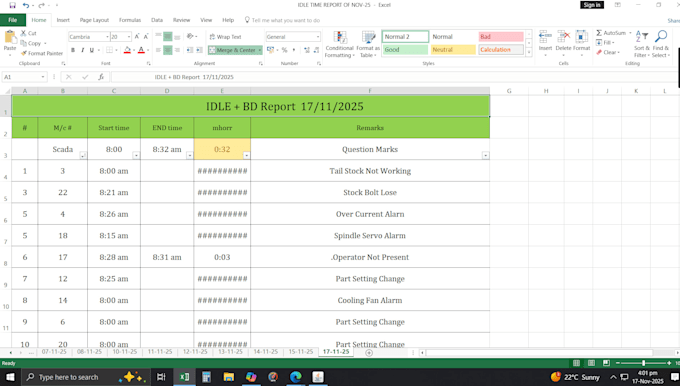
Task: Click the Insert Function fx button
Action: (101, 77)
